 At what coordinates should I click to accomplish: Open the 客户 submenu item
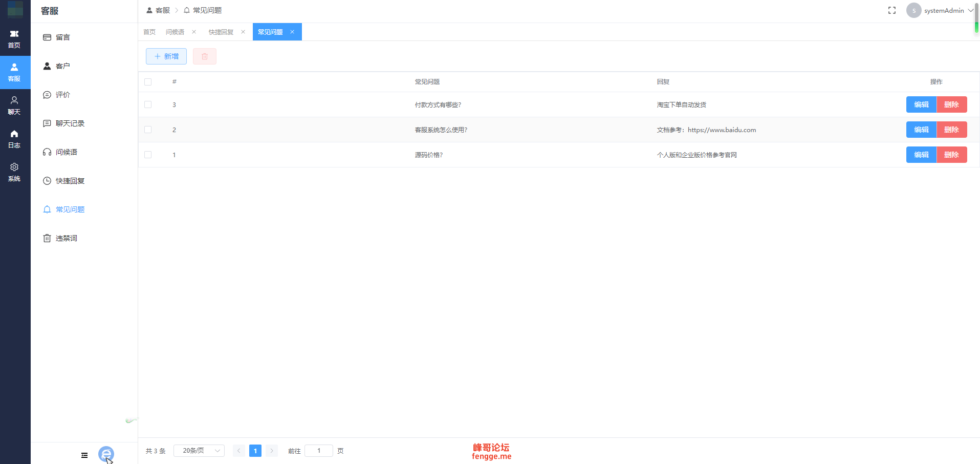(84, 66)
